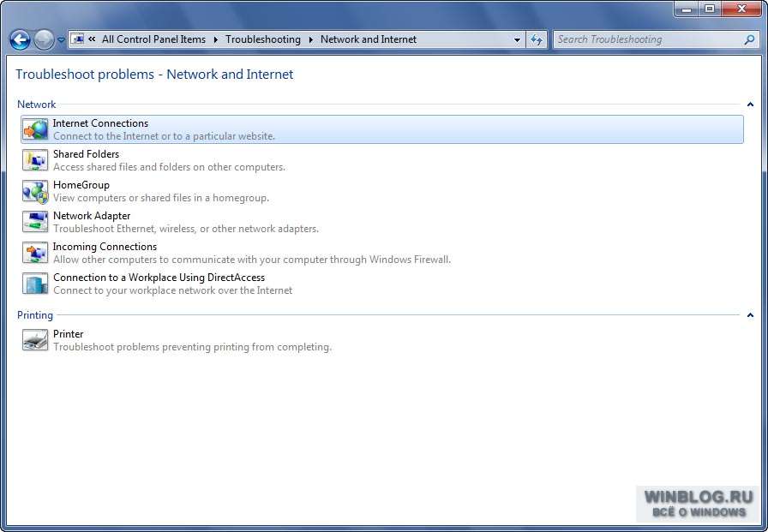Click the HomeGroup troubleshooter icon

click(x=35, y=191)
